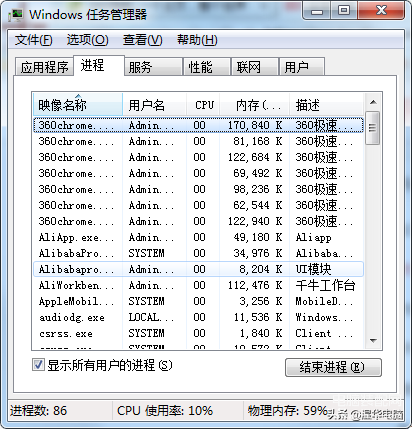Open the 性能 tab
Screen dimensions: 412x429
(207, 67)
